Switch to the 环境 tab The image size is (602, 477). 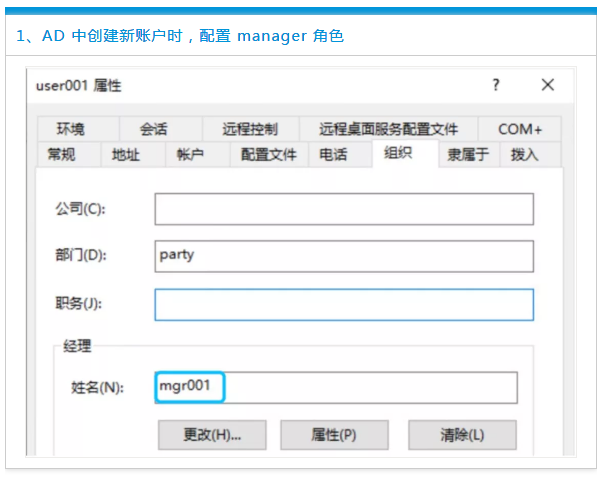[70, 129]
